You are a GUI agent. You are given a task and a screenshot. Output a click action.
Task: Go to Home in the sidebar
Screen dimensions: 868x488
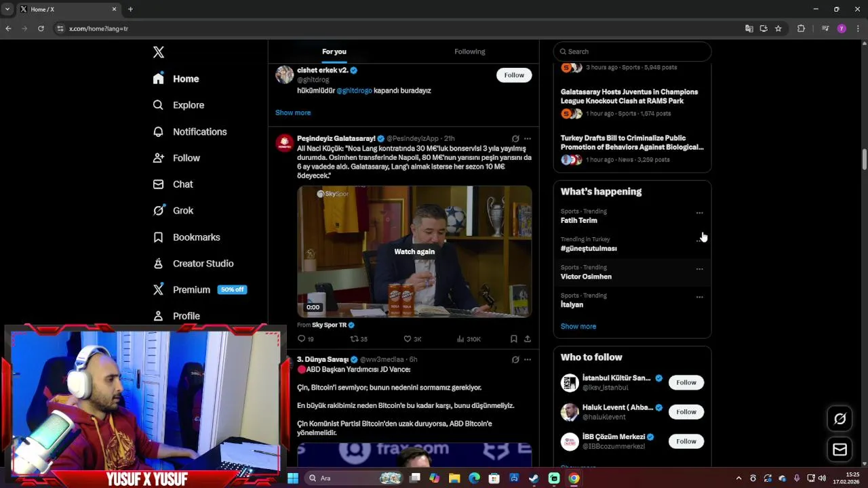pos(176,79)
